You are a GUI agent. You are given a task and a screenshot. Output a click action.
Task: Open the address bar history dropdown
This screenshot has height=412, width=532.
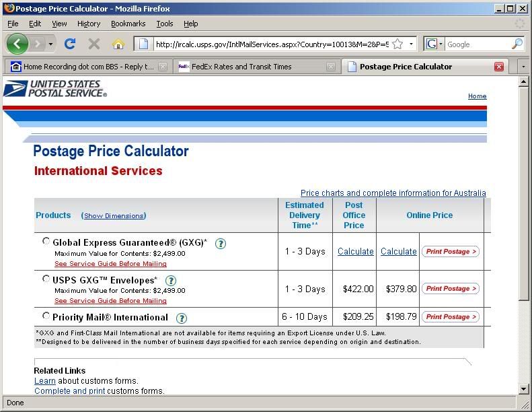(411, 44)
